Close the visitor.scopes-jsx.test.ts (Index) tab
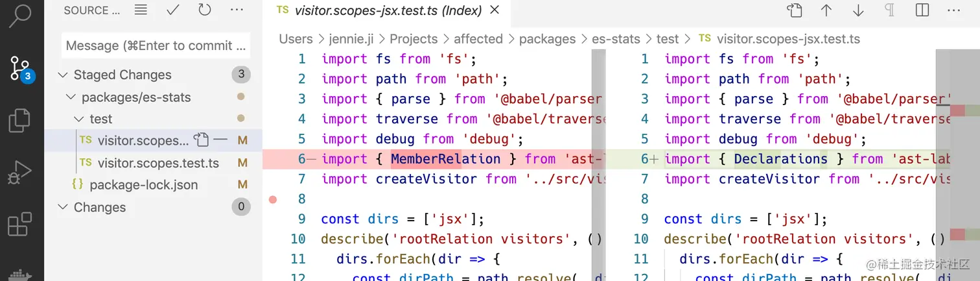The image size is (980, 281). (495, 10)
